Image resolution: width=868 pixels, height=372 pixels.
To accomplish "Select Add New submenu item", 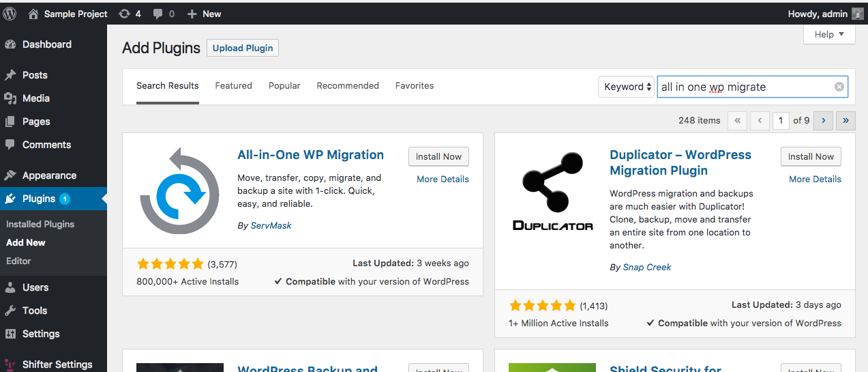I will click(x=26, y=242).
